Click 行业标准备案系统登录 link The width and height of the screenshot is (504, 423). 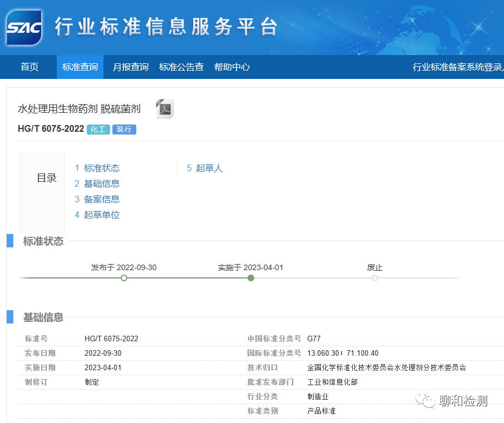(457, 67)
